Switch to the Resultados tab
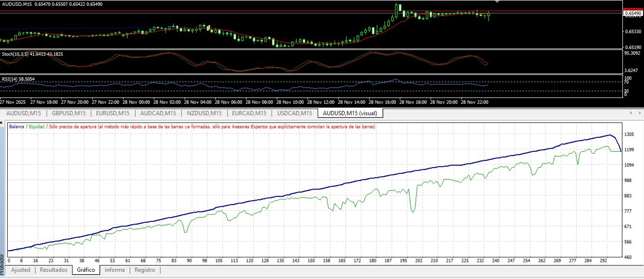This screenshot has width=644, height=279. click(x=53, y=270)
